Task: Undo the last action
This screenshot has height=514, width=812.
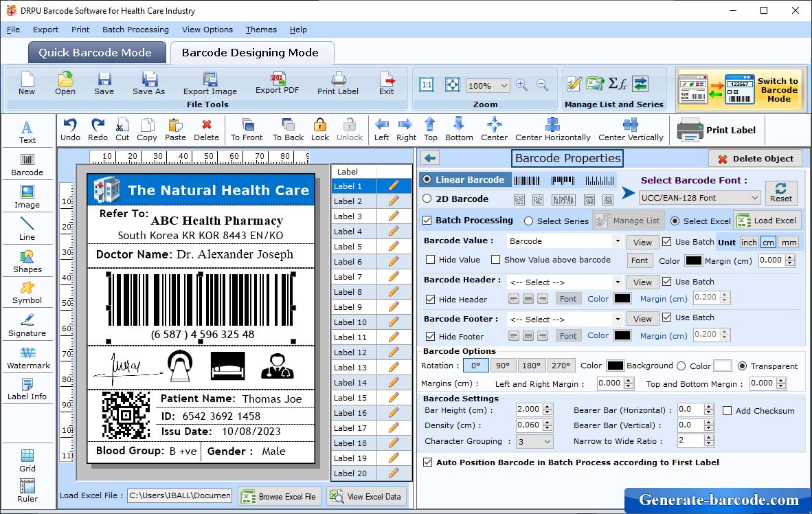Action: point(70,130)
